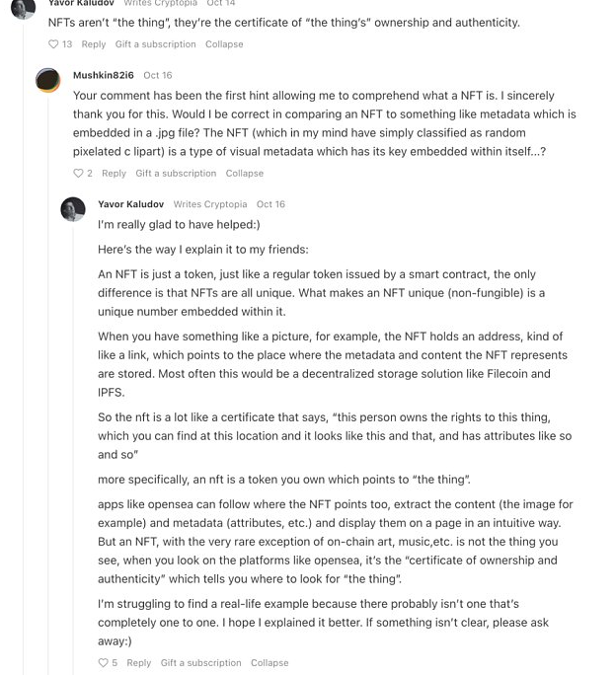The width and height of the screenshot is (616, 675).
Task: Click the partially visible avatar at the top
Action: (23, 7)
